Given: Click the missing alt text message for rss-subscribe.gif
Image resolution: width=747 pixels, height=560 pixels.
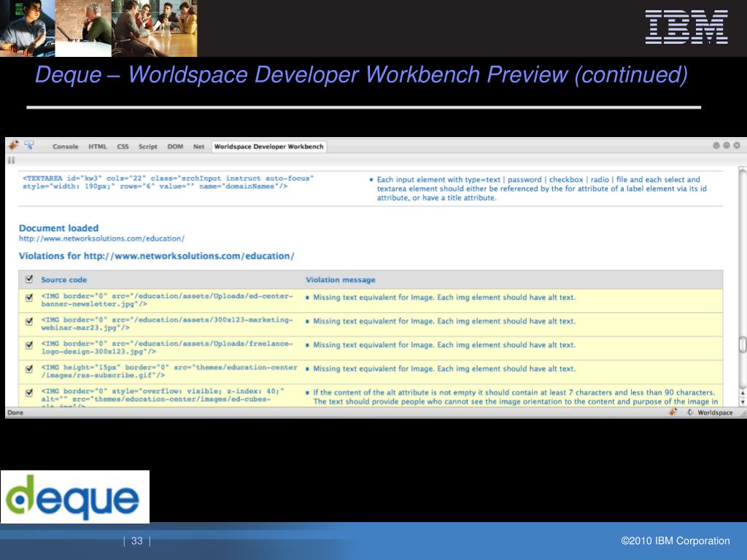Looking at the screenshot, I should click(444, 369).
